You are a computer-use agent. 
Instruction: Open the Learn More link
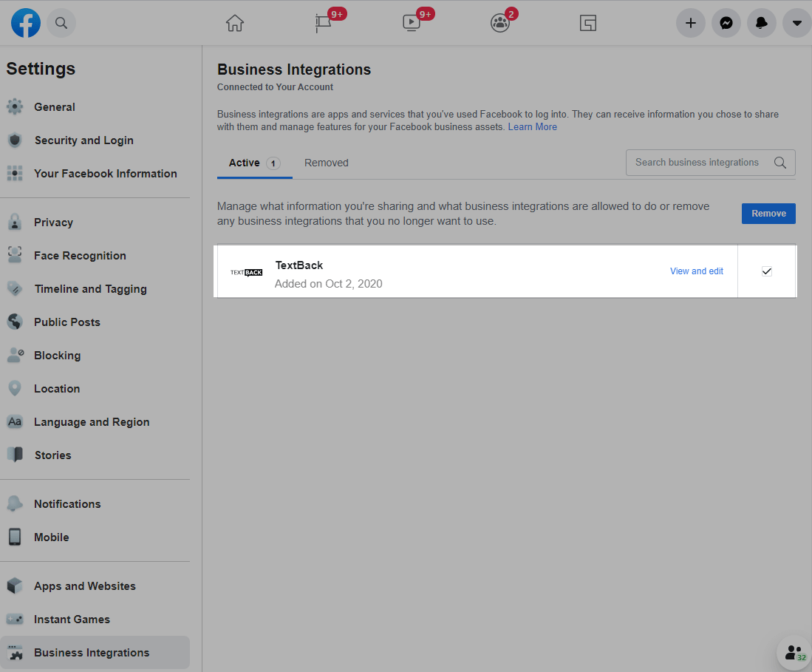pos(533,127)
